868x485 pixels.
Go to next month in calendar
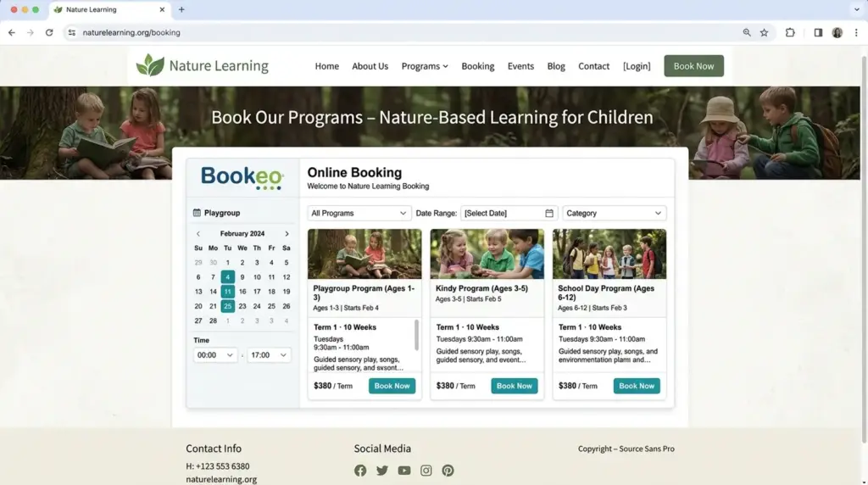tap(287, 234)
